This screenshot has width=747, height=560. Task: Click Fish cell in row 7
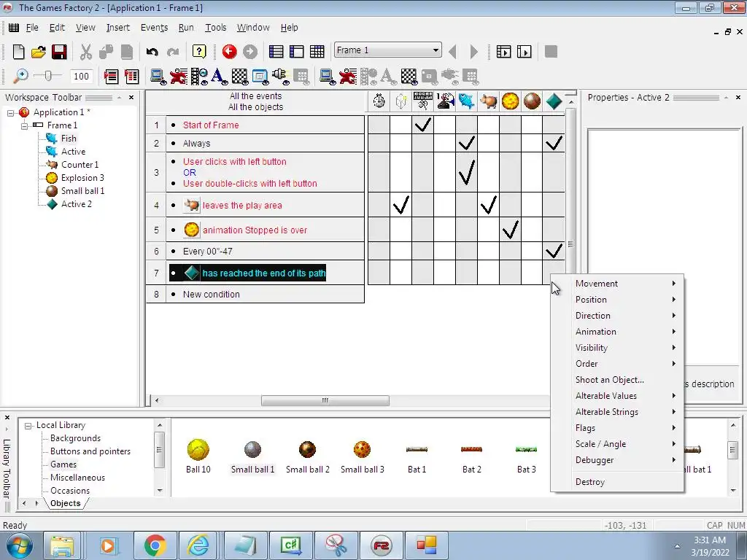click(x=466, y=273)
